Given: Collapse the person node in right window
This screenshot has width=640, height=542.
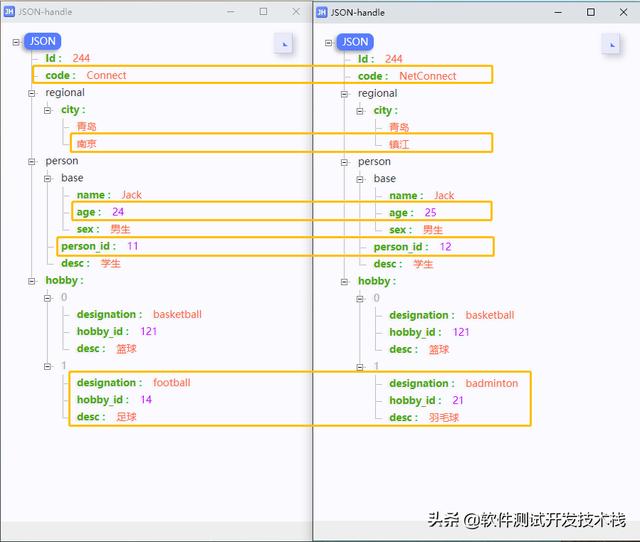Looking at the screenshot, I should [344, 162].
